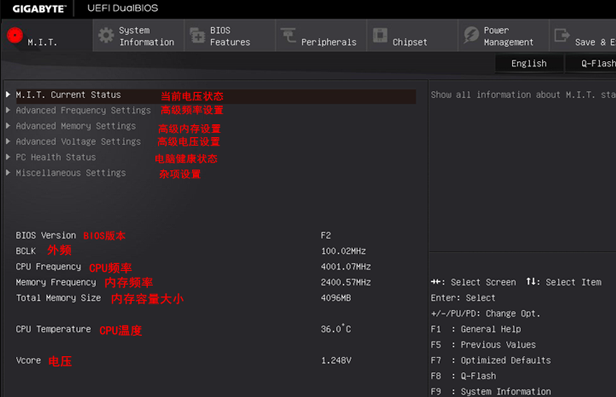Select the CPU Frequency value 4001.07MHz
Screen dimensions: 616x397
pyautogui.click(x=346, y=267)
